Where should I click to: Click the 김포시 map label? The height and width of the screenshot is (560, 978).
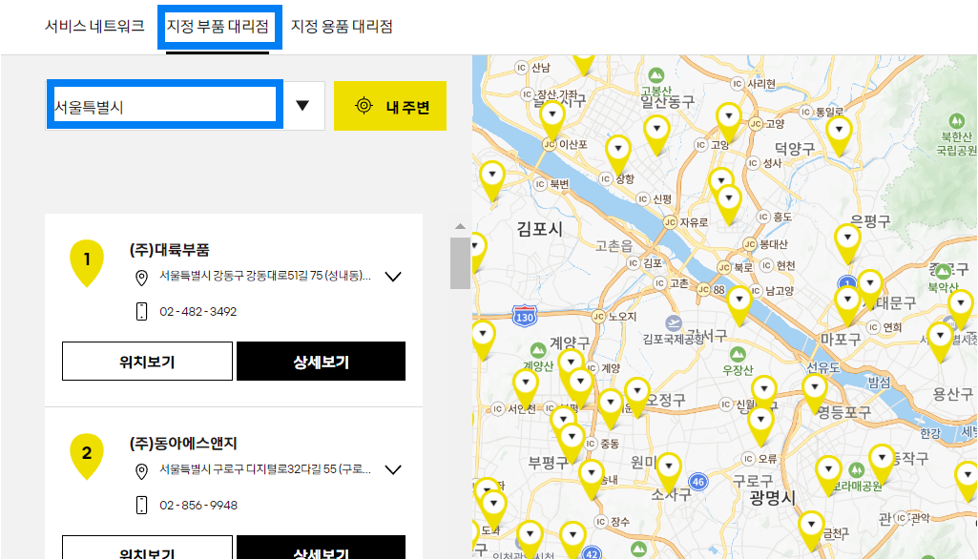pos(539,229)
